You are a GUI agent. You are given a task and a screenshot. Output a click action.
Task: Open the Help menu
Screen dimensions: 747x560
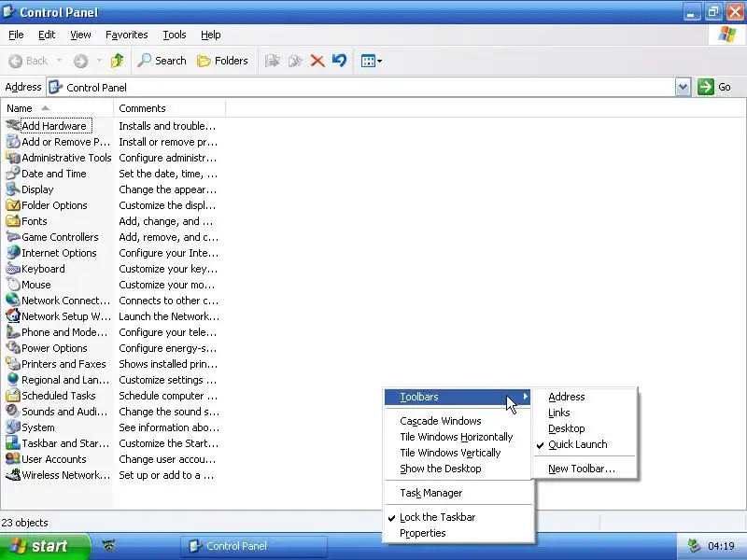click(x=211, y=35)
